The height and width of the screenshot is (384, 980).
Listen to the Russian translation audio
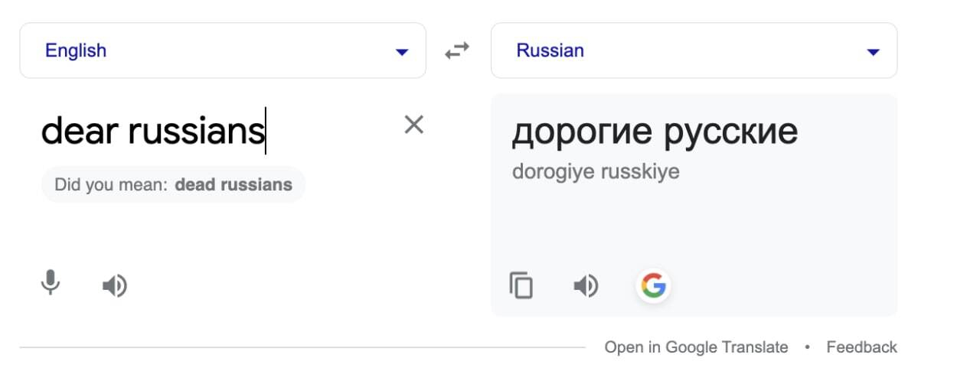[586, 286]
